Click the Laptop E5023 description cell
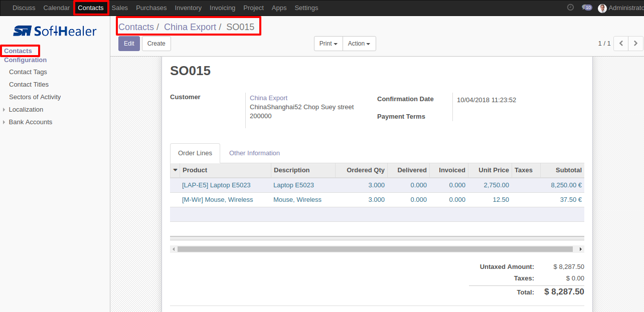 pyautogui.click(x=293, y=185)
